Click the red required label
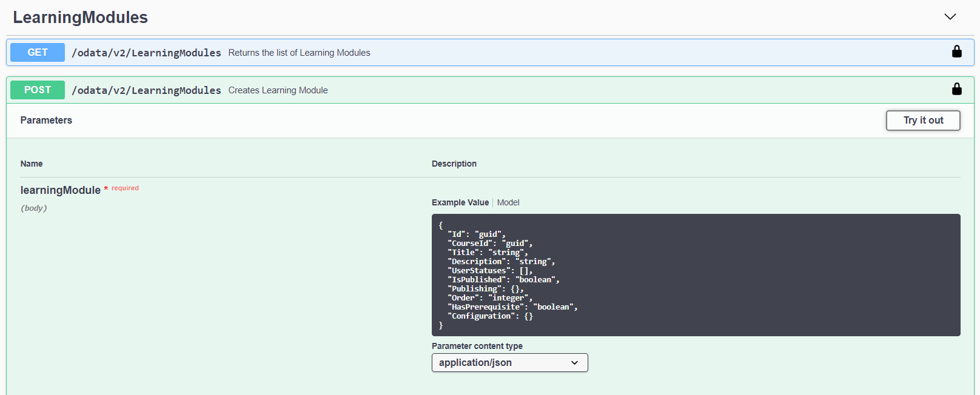 point(125,188)
